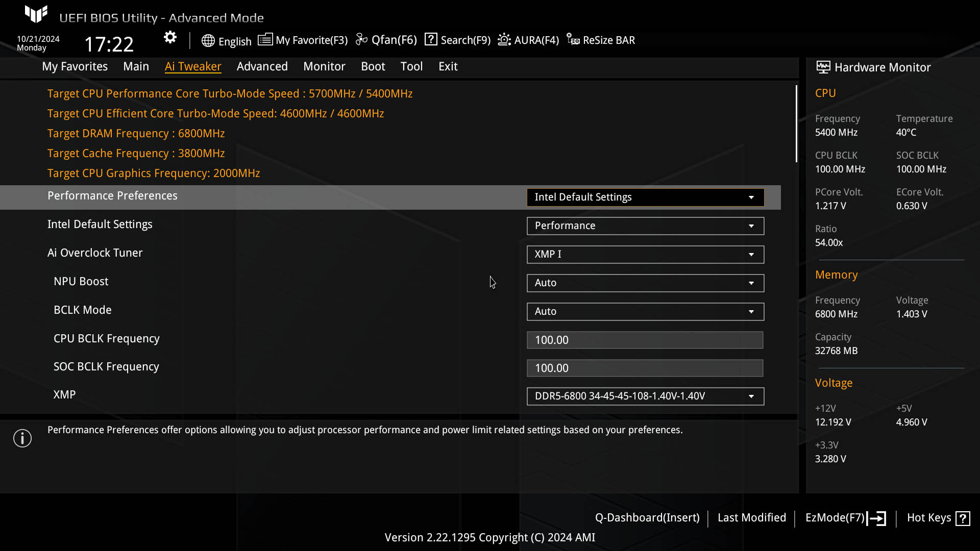The width and height of the screenshot is (980, 551).
Task: Click Search(F9) label
Action: point(465,40)
